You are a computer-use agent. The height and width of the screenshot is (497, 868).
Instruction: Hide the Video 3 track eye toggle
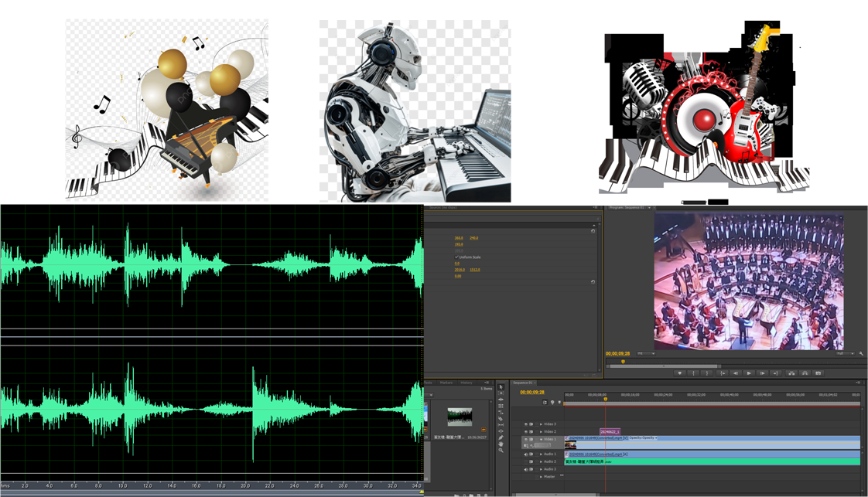(x=526, y=424)
